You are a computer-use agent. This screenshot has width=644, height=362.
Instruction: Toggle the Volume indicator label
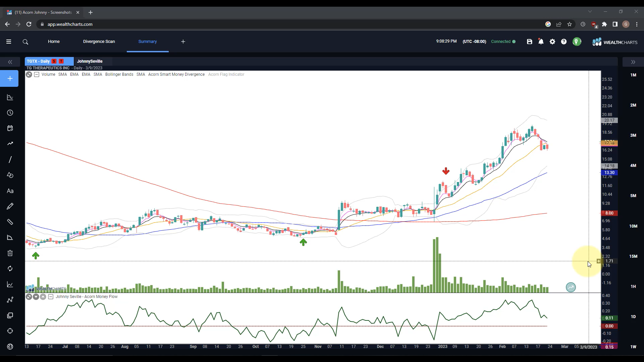(48, 74)
